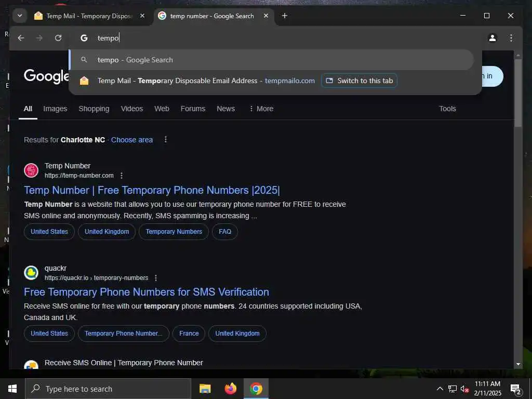Click the page scrollbar down arrow
Screen dimensions: 532x399
point(518,364)
